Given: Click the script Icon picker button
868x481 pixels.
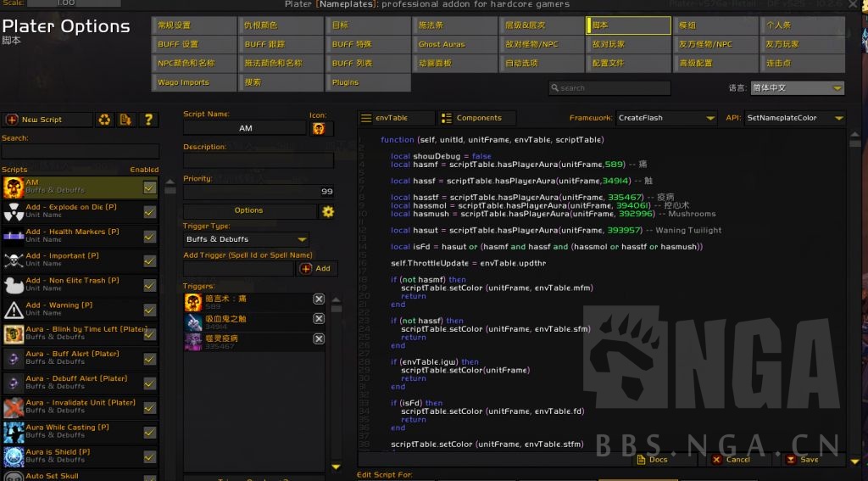Looking at the screenshot, I should [319, 128].
